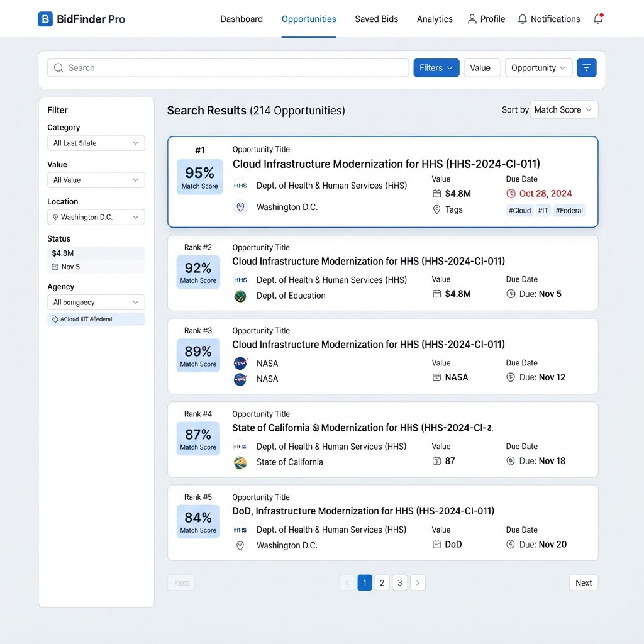Open the notification bell with red dot
Screen dimensions: 644x644
pyautogui.click(x=598, y=19)
